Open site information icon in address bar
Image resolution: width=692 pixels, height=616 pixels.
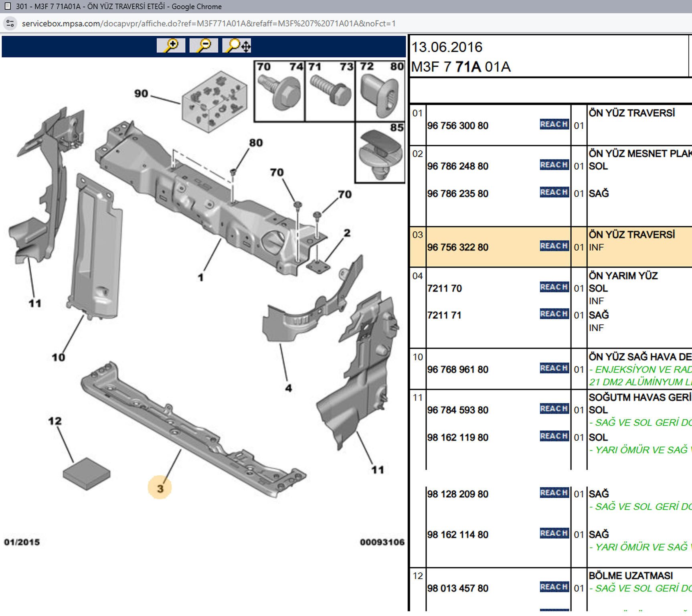click(10, 23)
